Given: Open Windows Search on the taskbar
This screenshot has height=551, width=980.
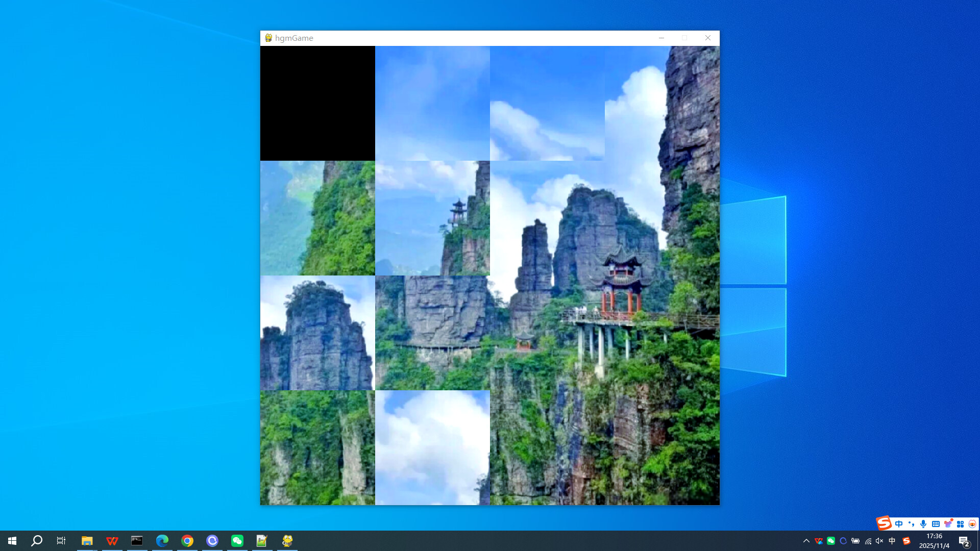Looking at the screenshot, I should point(35,541).
